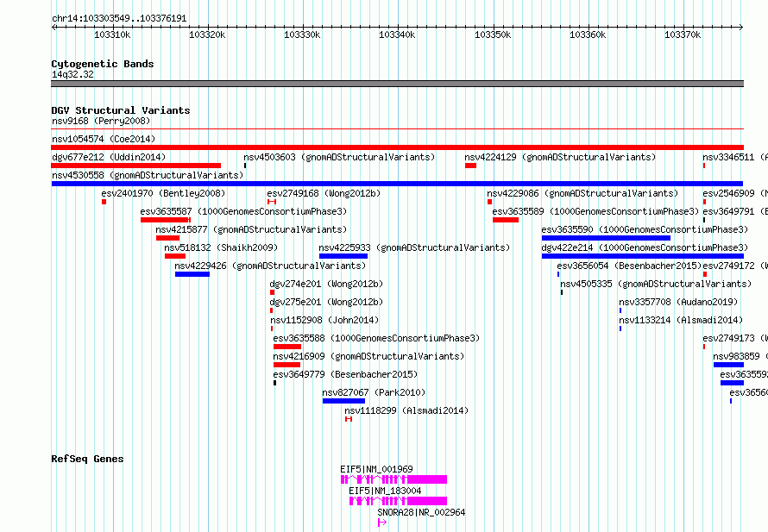
Task: Click nsv4229426 gnomAD variant label
Action: (270, 266)
